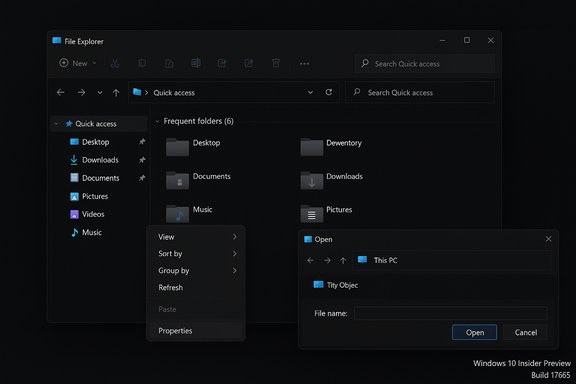Click the Rename icon in the toolbar
Viewport: 576px width, 384px height.
(195, 64)
